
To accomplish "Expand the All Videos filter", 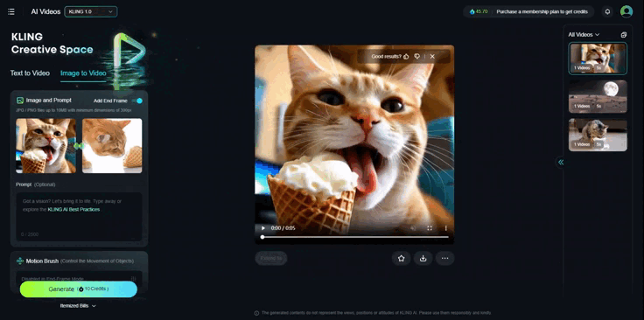I will [584, 35].
